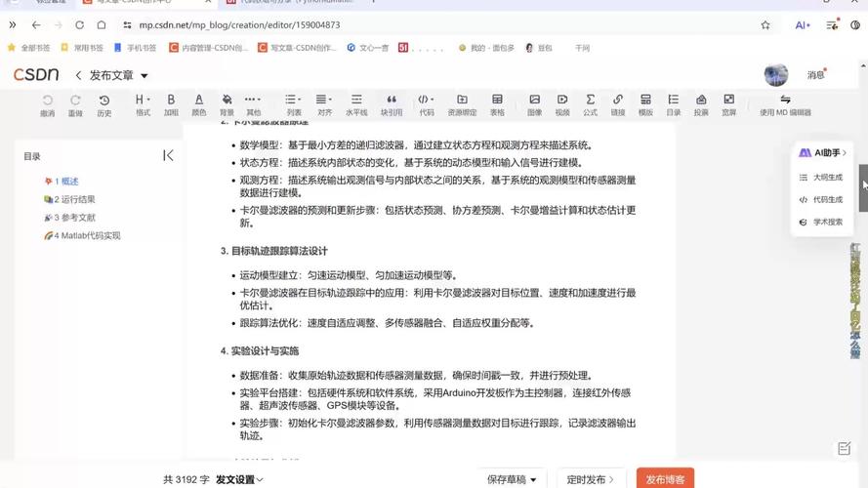Open 定时发布 scheduled publishing

coord(590,479)
